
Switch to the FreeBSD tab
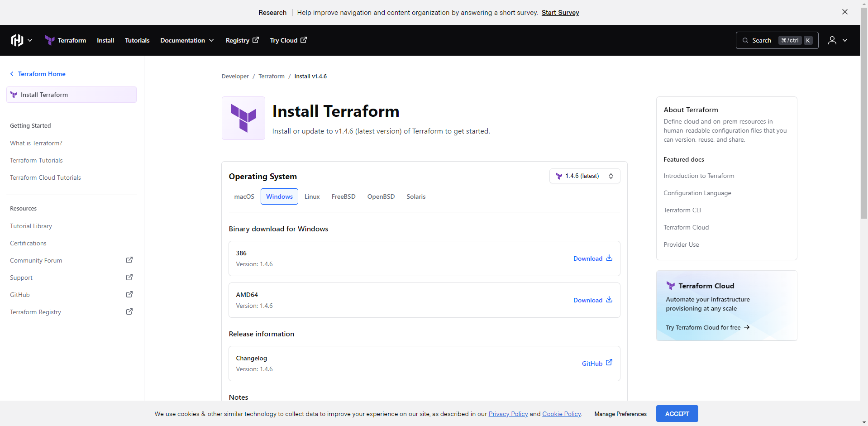(343, 196)
